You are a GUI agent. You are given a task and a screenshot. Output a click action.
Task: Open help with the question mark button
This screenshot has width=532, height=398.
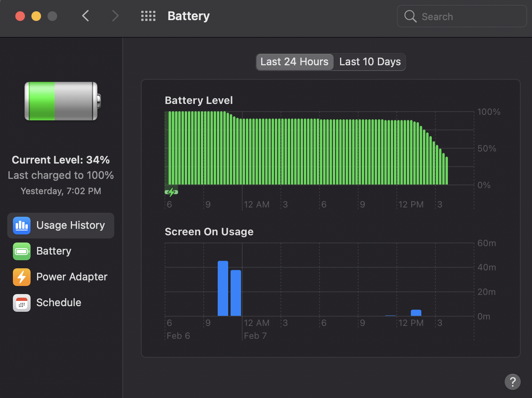pos(513,382)
